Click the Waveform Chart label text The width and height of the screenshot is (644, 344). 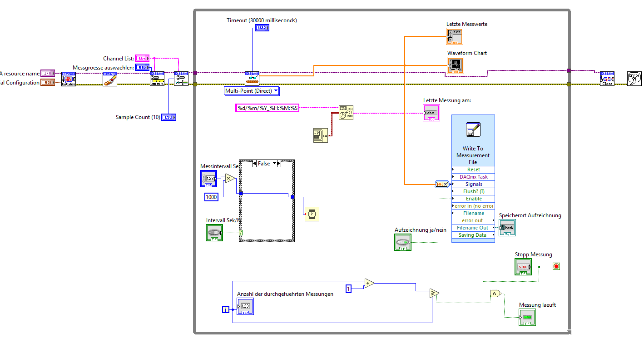(467, 53)
